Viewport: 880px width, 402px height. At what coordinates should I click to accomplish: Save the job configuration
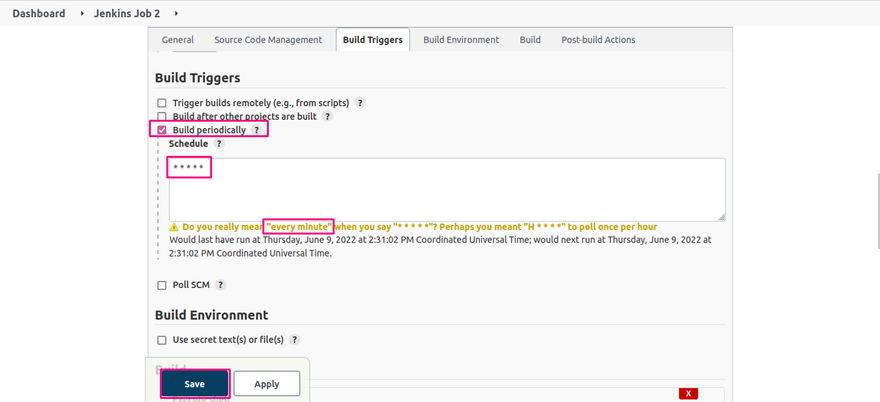click(195, 384)
